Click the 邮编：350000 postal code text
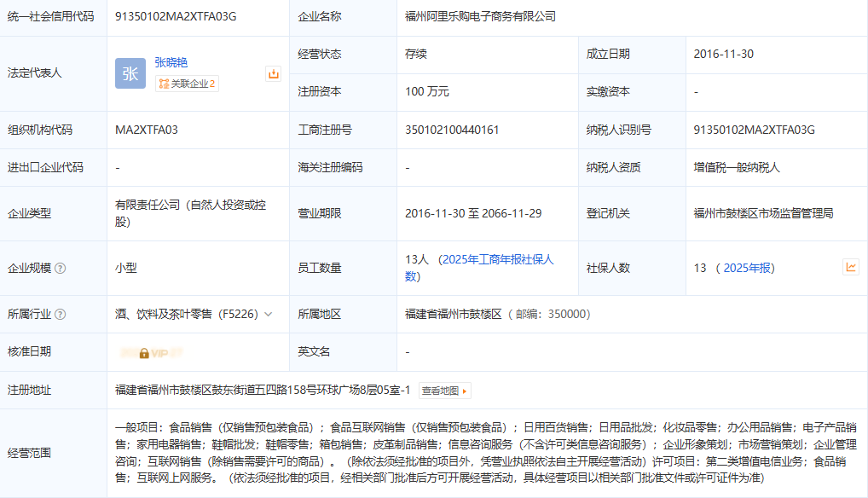 point(553,315)
